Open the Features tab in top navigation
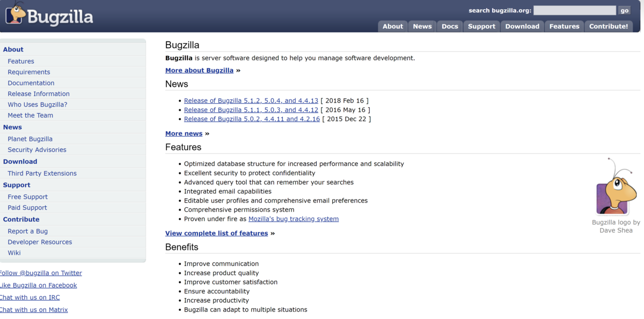This screenshot has width=644, height=319. coord(565,26)
